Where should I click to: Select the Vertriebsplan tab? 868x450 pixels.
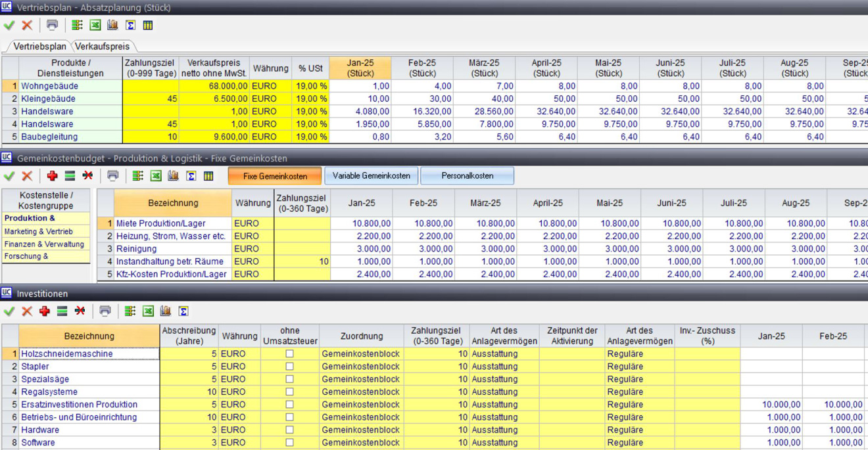coord(39,47)
